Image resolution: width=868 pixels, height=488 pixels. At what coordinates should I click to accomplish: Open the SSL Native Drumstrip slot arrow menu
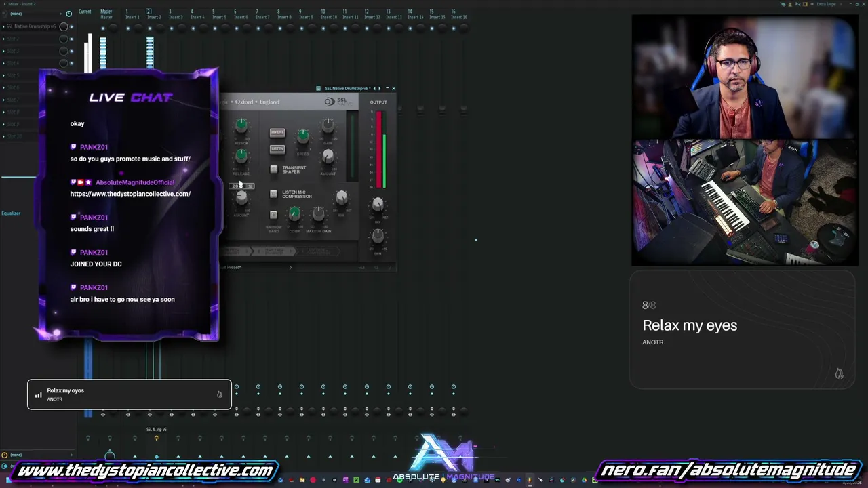pos(3,26)
